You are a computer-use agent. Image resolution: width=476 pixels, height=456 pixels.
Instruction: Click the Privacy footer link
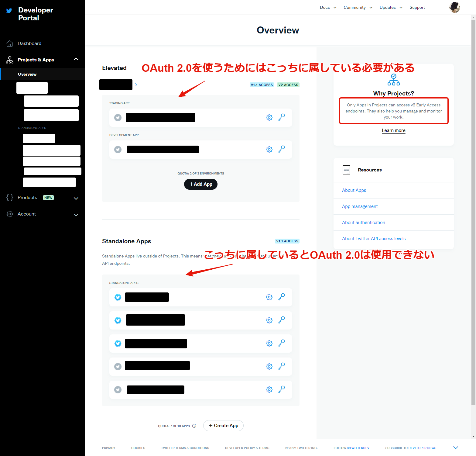pos(109,448)
